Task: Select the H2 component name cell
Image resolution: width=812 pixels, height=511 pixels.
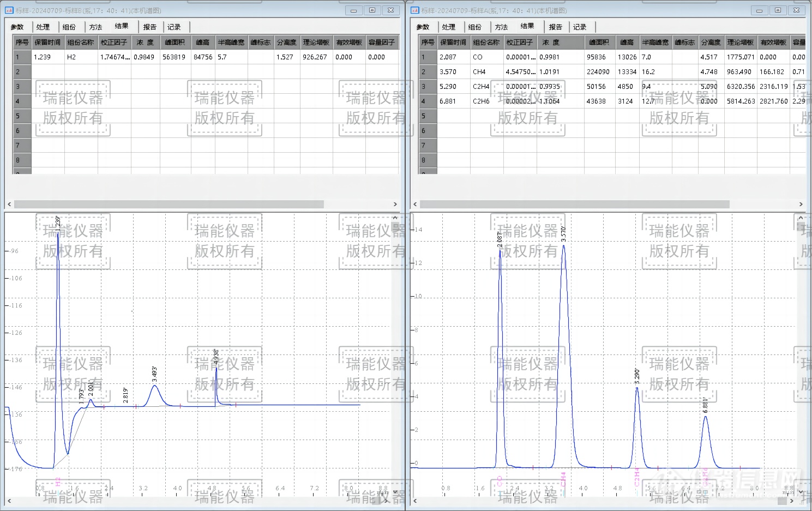Action: tap(81, 57)
